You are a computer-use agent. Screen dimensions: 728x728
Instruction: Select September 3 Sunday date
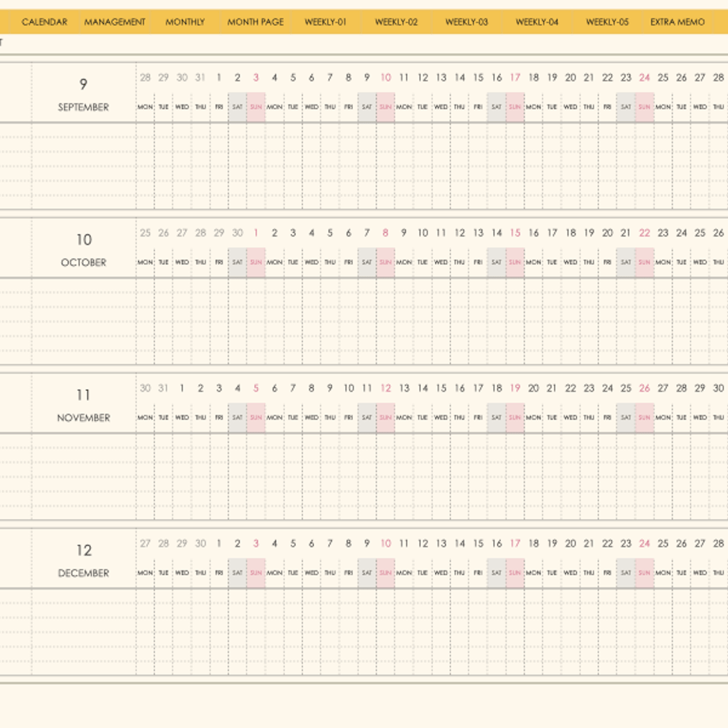tap(256, 78)
